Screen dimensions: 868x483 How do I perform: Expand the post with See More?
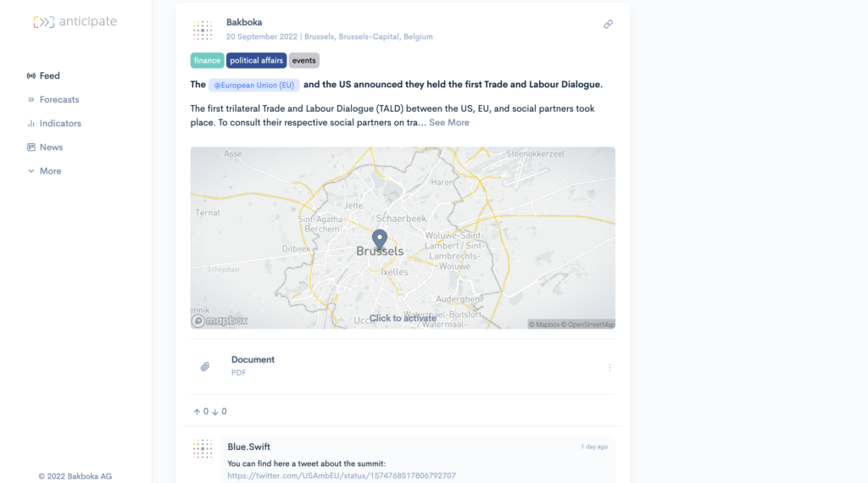pyautogui.click(x=449, y=123)
